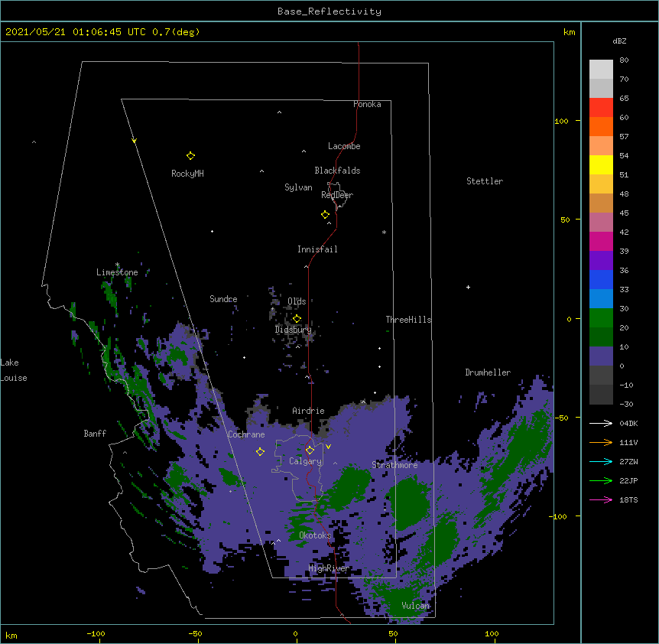Click the magenta 18TS arrow legend icon

point(601,499)
